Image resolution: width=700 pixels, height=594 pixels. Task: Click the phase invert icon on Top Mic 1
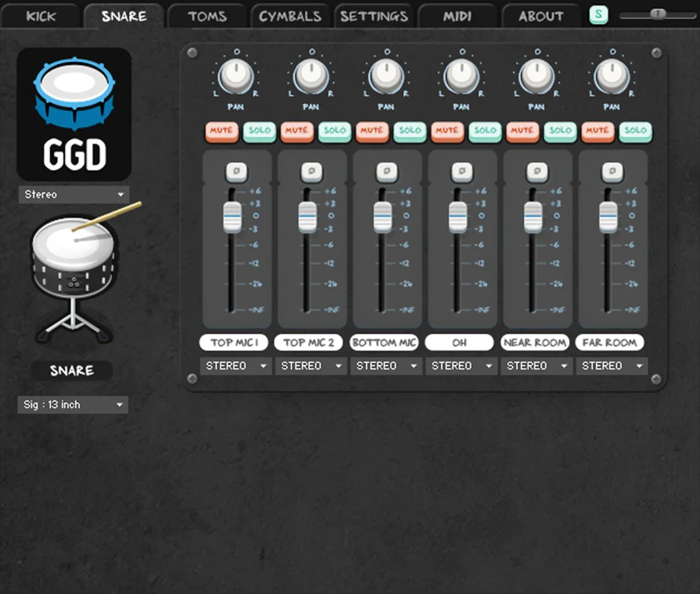236,171
